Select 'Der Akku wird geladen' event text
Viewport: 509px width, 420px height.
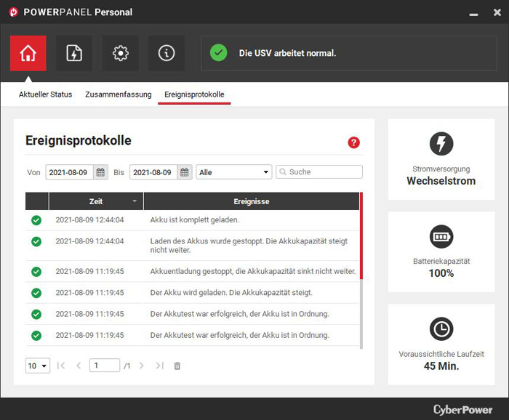point(231,293)
